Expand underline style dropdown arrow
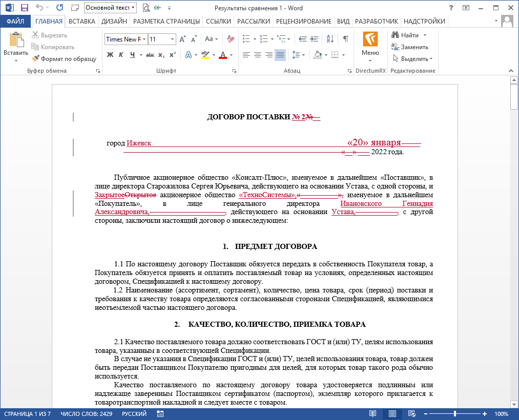 [141, 55]
